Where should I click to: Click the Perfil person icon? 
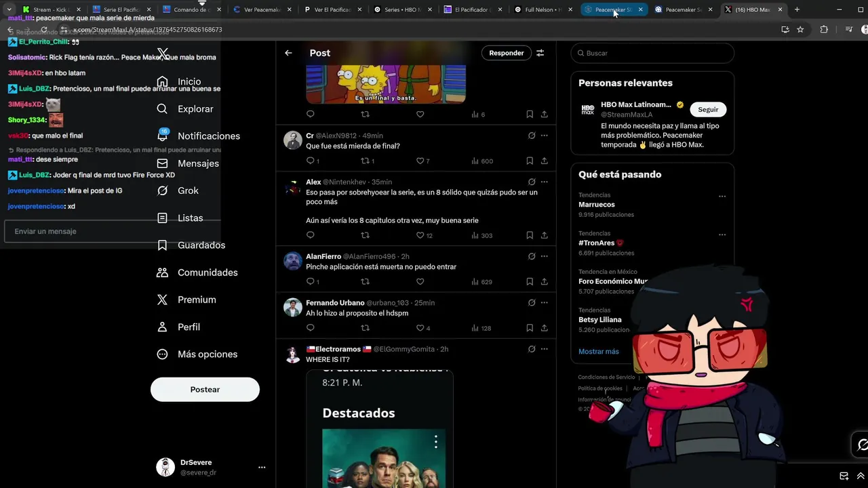[x=162, y=327]
